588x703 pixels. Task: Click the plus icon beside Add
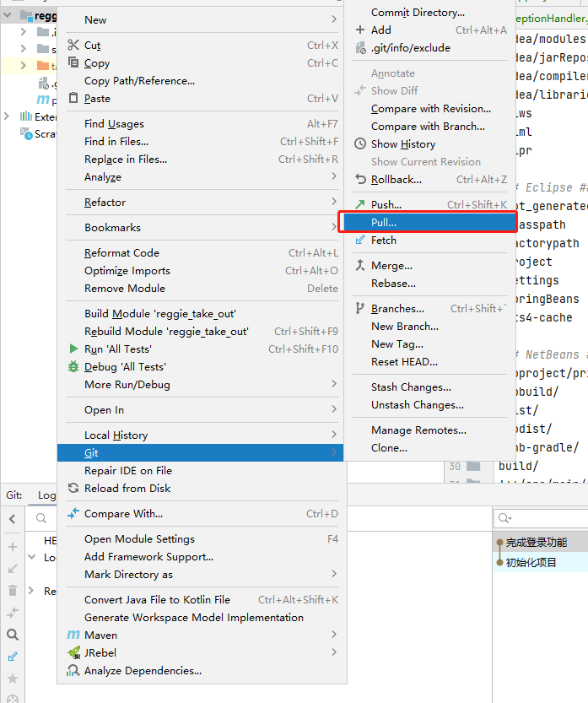(360, 30)
